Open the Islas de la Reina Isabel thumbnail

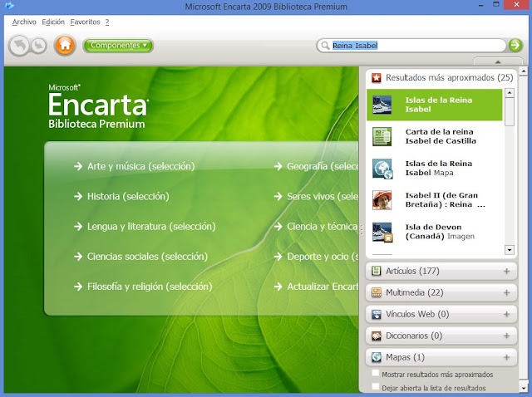[x=382, y=105]
